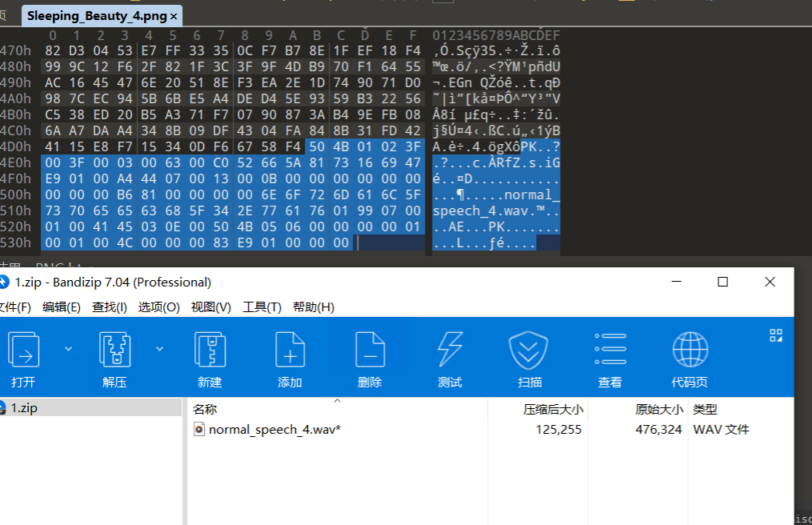Click the grid layout icon in Bandizip toolbar
The image size is (812, 525).
[x=776, y=335]
